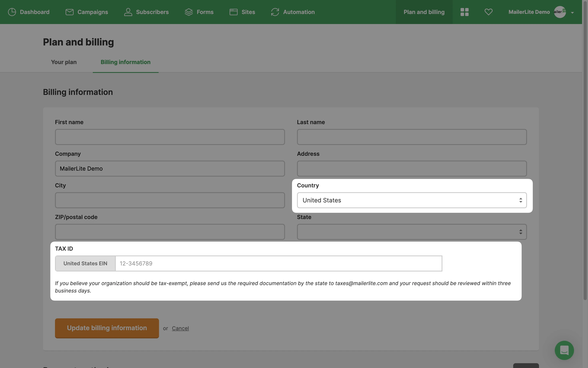The width and height of the screenshot is (588, 368).
Task: Select the Billing information tab
Action: coord(125,62)
